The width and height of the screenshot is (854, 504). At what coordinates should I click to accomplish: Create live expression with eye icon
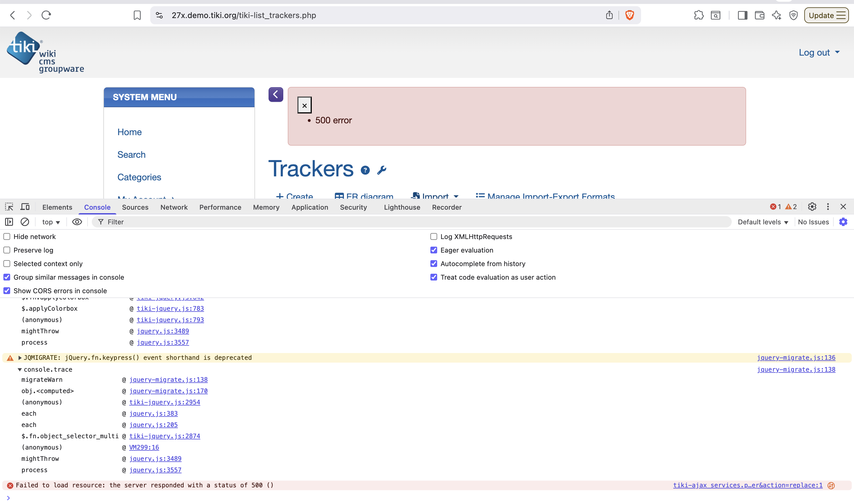tap(77, 222)
